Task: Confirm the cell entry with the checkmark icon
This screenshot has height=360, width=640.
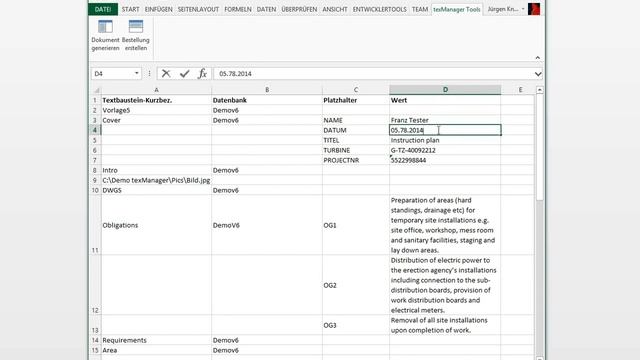Action: [x=184, y=73]
